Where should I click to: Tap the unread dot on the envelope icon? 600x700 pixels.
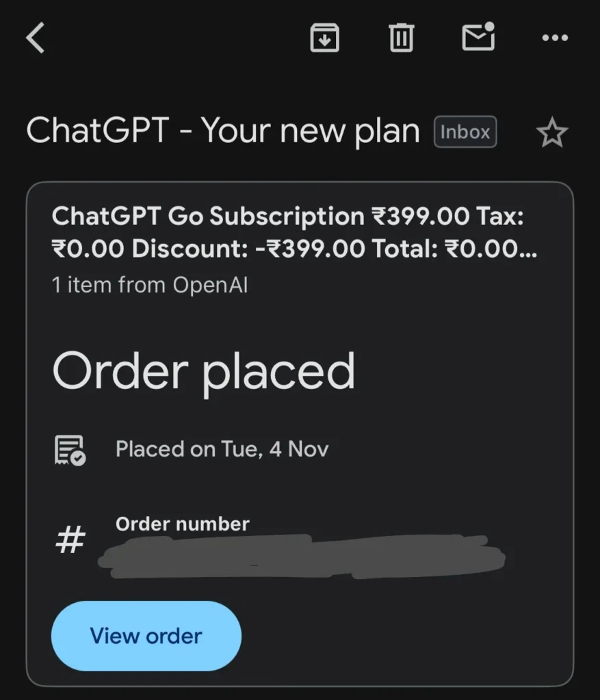click(x=490, y=25)
